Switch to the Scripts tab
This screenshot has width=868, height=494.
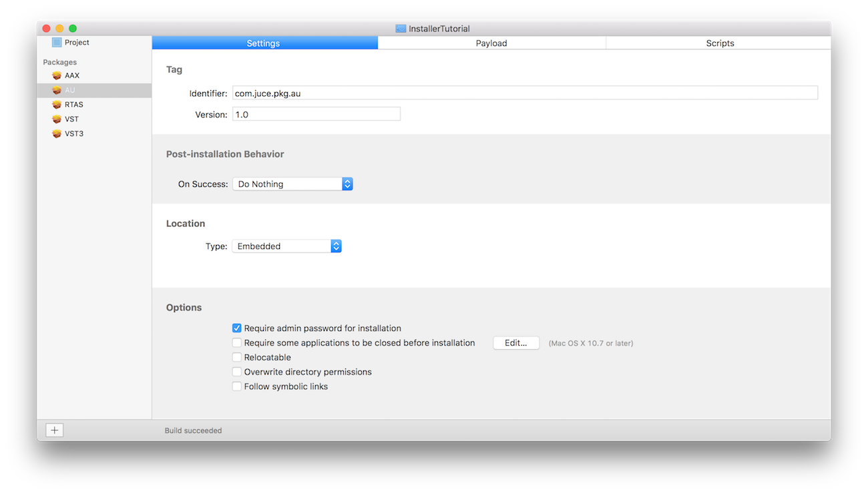(x=720, y=43)
